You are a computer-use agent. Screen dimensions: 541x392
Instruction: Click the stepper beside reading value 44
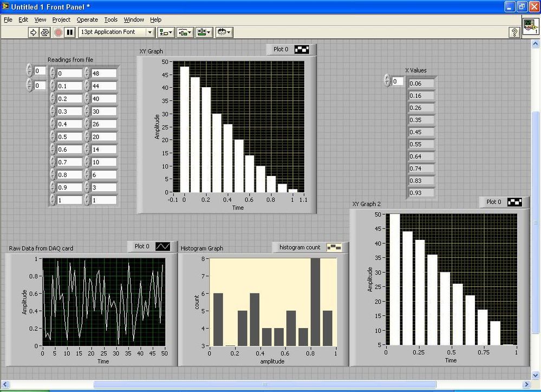pyautogui.click(x=87, y=86)
